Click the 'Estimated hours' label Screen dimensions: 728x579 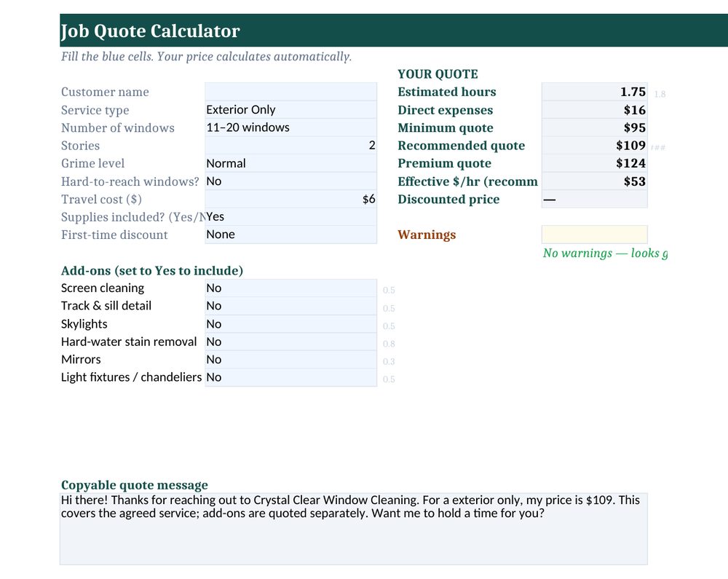click(447, 92)
